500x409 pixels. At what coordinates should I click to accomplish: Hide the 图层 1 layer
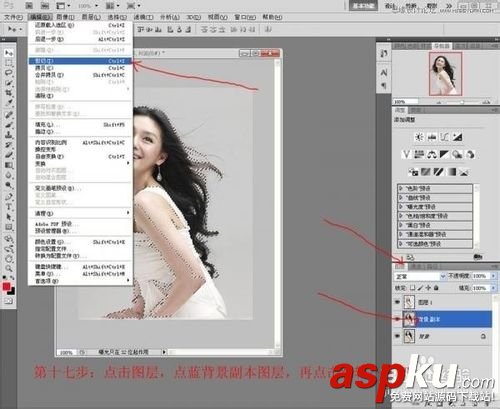click(397, 302)
